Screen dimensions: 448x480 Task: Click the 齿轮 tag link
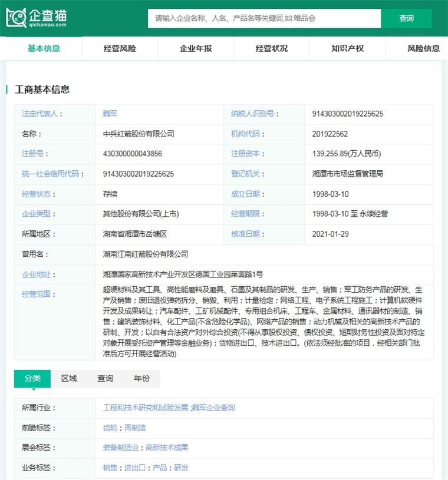click(x=110, y=428)
